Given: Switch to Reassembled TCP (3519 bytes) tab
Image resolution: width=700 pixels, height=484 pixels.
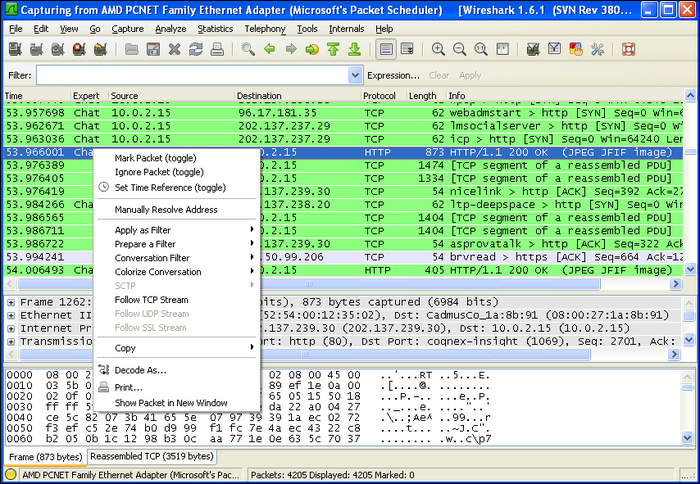Looking at the screenshot, I should (x=152, y=456).
